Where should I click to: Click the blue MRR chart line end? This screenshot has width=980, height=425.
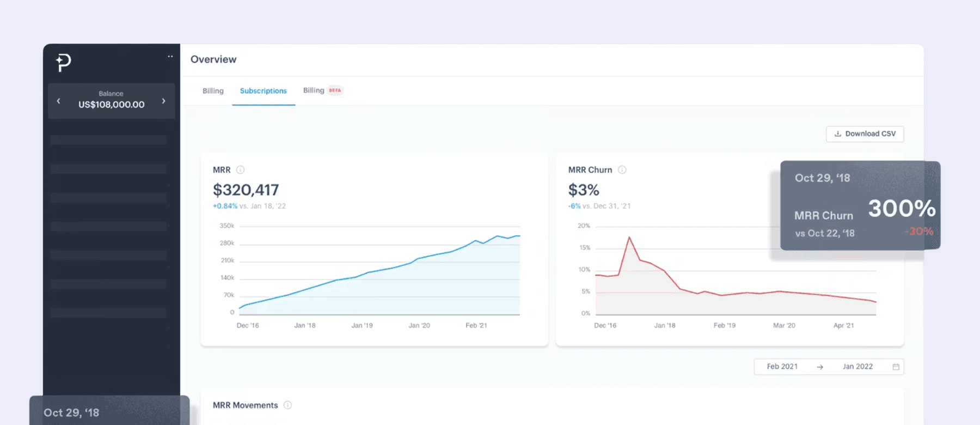coord(519,236)
